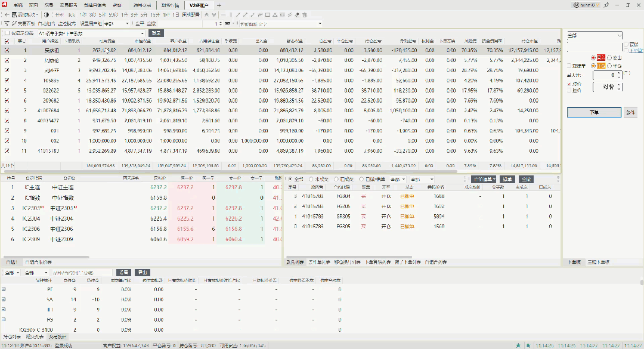Click the double up-arrow chevron icon

[206, 15]
